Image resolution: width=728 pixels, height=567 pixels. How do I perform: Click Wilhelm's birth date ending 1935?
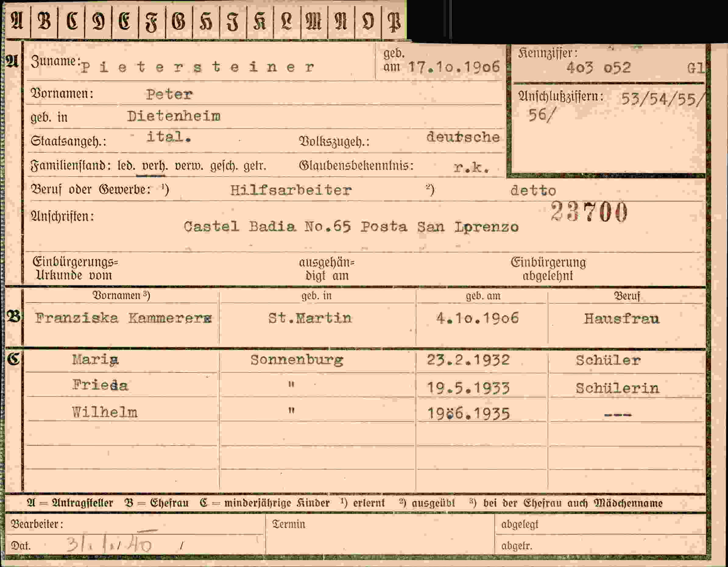click(468, 414)
